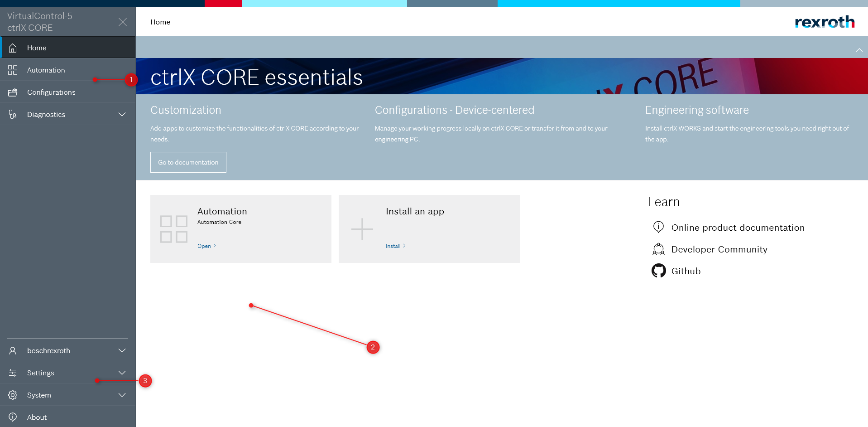The width and height of the screenshot is (868, 427).
Task: Expand the Settings menu chevron
Action: [x=122, y=373]
